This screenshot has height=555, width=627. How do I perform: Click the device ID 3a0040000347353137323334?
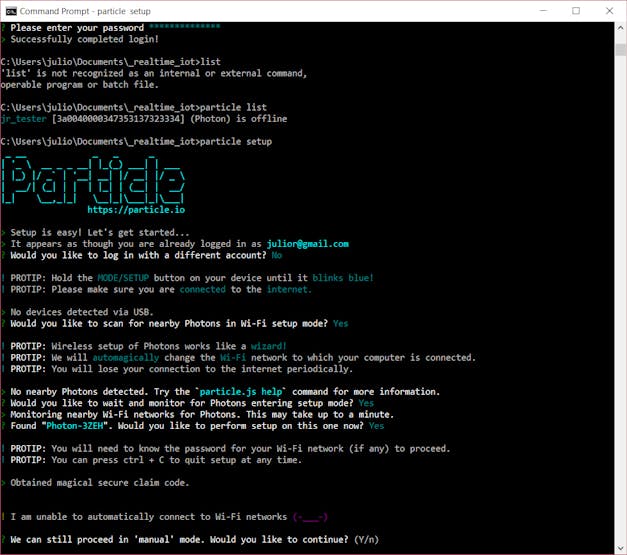118,119
